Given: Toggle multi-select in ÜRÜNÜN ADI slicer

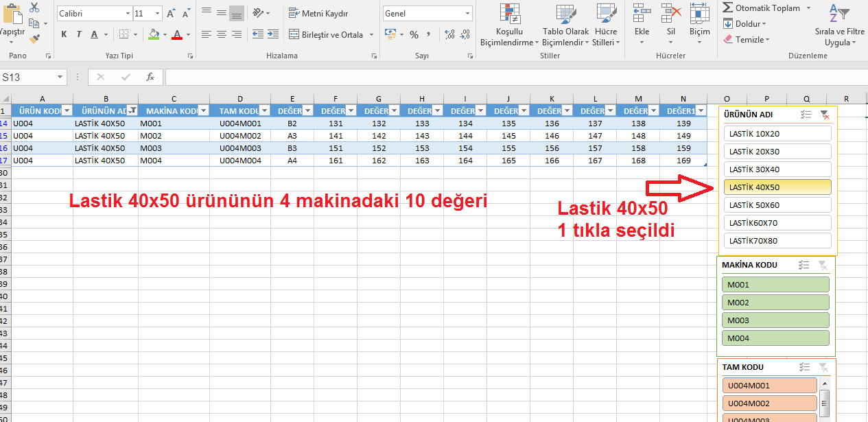Looking at the screenshot, I should pos(806,115).
